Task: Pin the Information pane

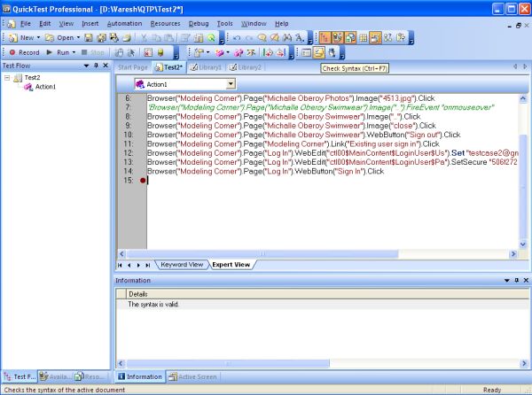Action: coord(516,280)
